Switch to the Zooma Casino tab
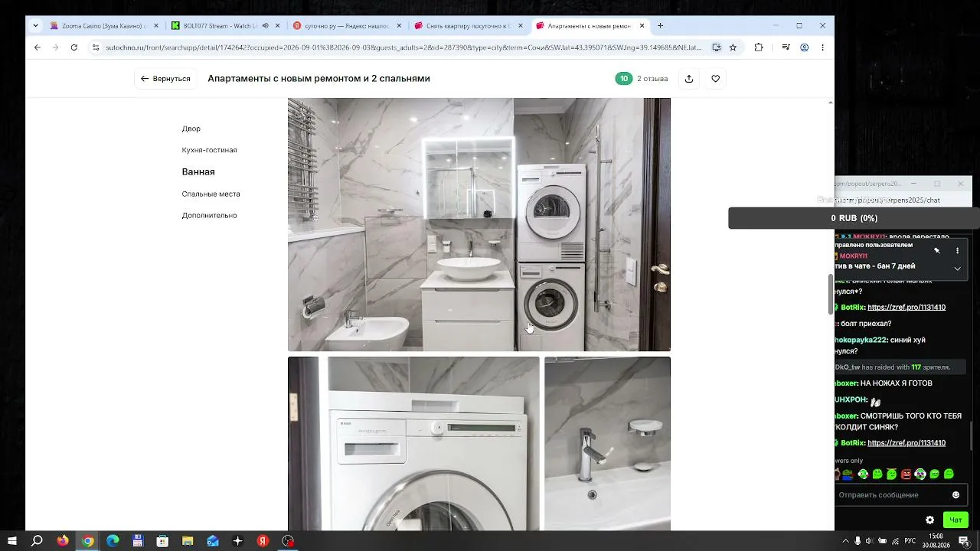 tap(104, 25)
